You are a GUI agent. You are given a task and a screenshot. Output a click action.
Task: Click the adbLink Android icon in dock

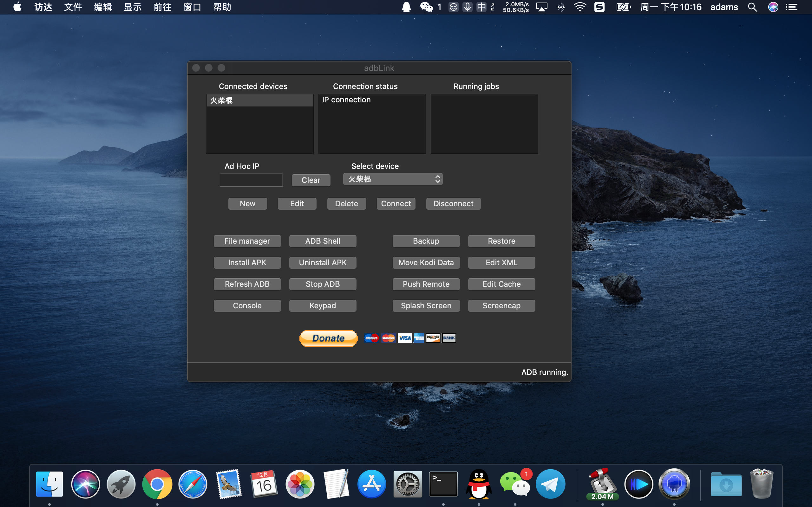click(x=674, y=484)
